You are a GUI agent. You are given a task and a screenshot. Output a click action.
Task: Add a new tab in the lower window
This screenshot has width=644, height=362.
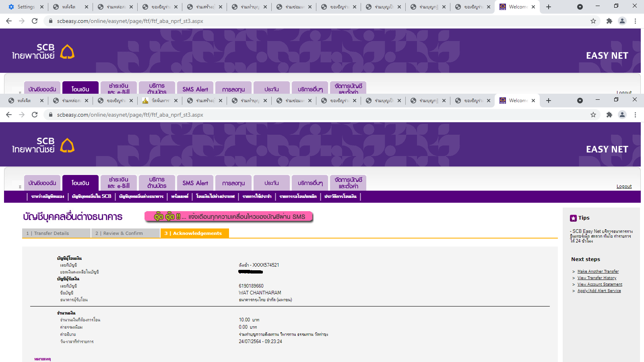549,101
